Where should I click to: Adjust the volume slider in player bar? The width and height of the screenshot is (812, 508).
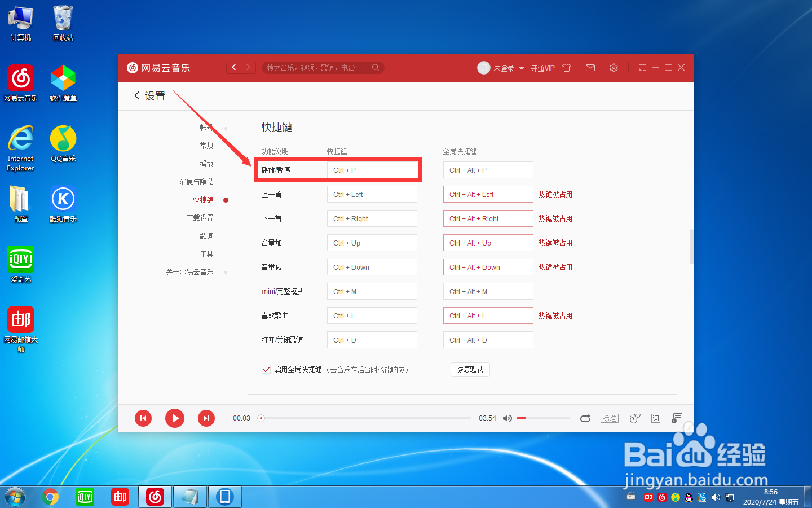click(543, 418)
